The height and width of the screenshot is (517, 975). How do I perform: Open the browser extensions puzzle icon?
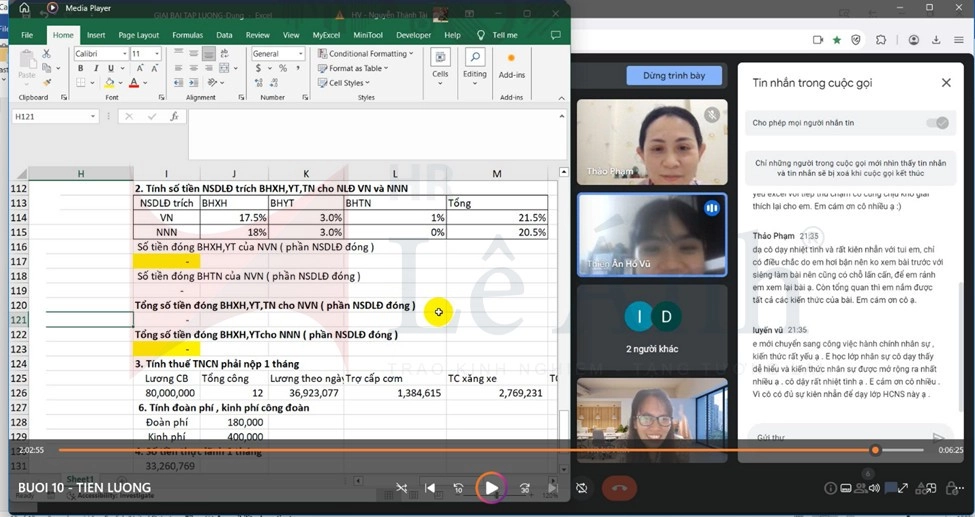pos(881,40)
